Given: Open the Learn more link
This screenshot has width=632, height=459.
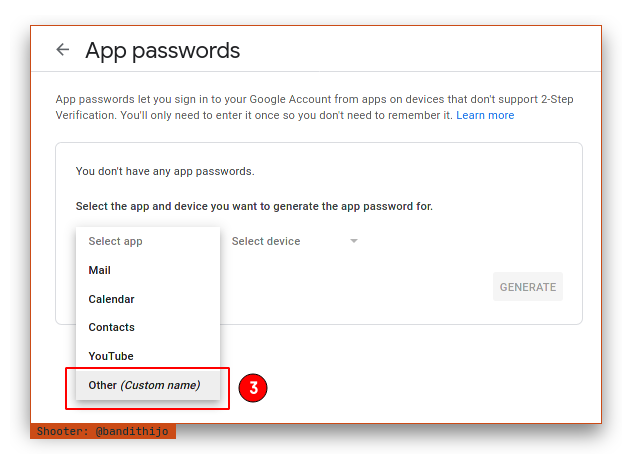Looking at the screenshot, I should pos(485,116).
